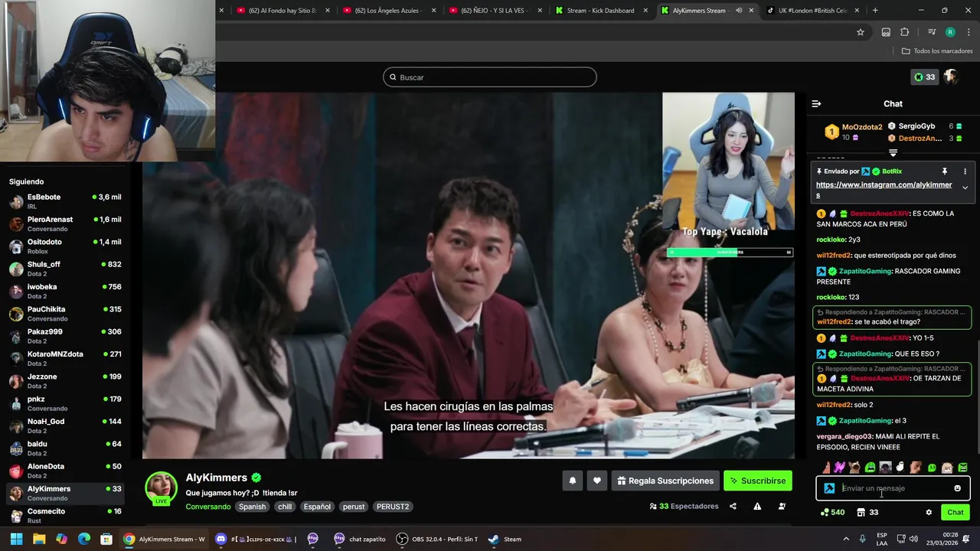Screen dimensions: 980x551
Task: Open the Chrome three-dot menu
Action: coord(969,32)
